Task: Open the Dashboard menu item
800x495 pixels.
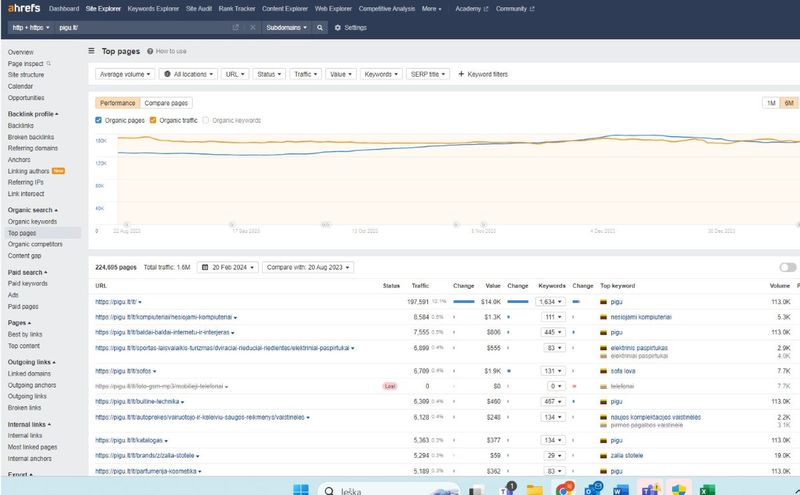Action: (64, 9)
